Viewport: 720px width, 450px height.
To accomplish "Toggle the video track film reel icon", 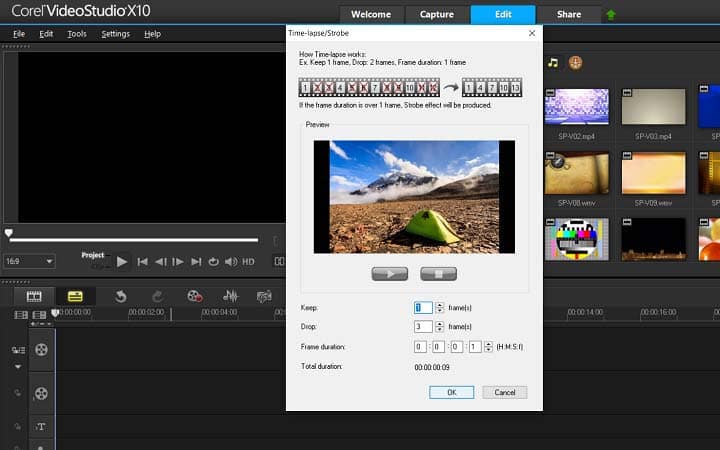I will 41,349.
